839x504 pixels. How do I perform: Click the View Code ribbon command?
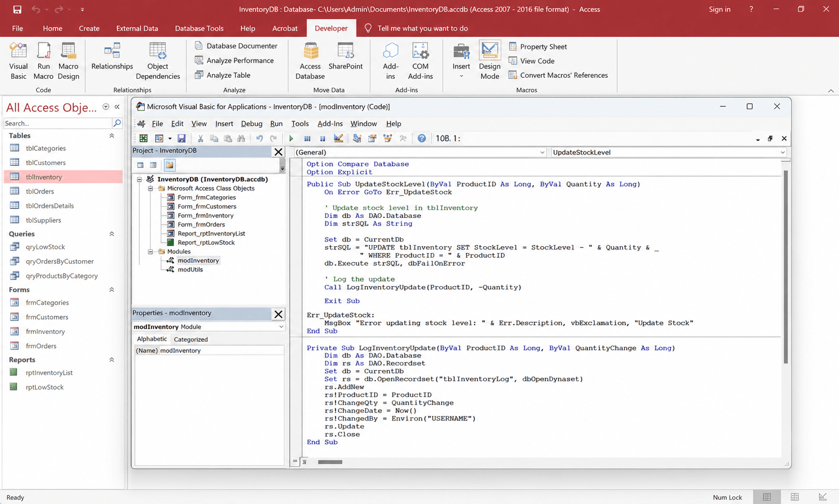pos(531,61)
